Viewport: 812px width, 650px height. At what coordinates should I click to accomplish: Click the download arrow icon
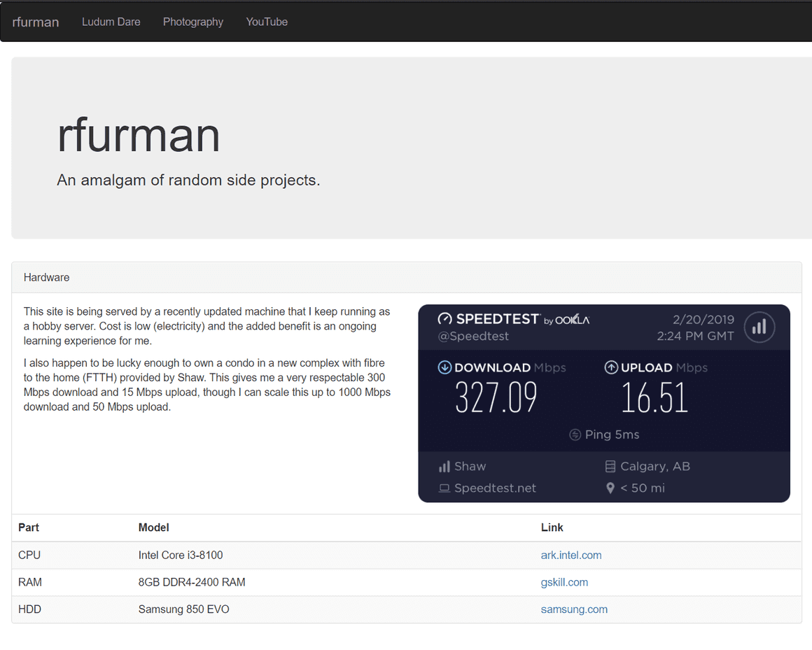pyautogui.click(x=444, y=367)
